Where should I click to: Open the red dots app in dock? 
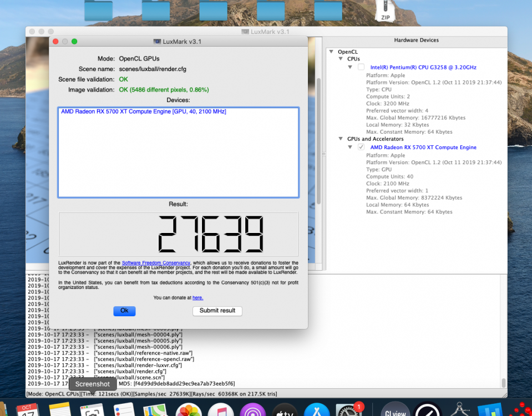click(523, 409)
